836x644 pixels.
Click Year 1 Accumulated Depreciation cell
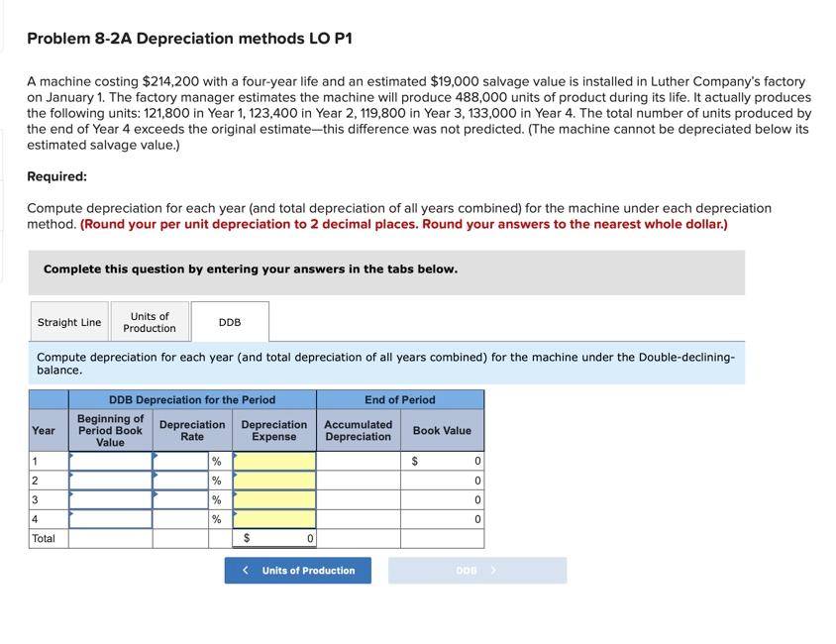coord(359,461)
